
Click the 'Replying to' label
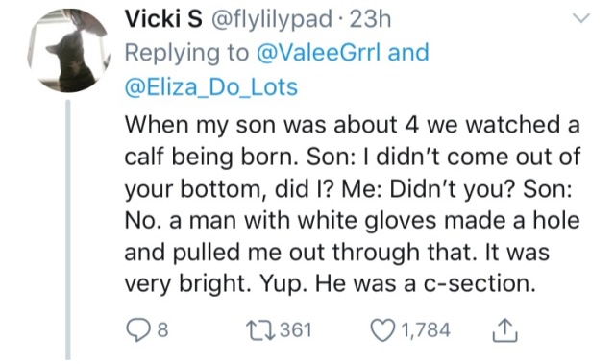coord(186,53)
